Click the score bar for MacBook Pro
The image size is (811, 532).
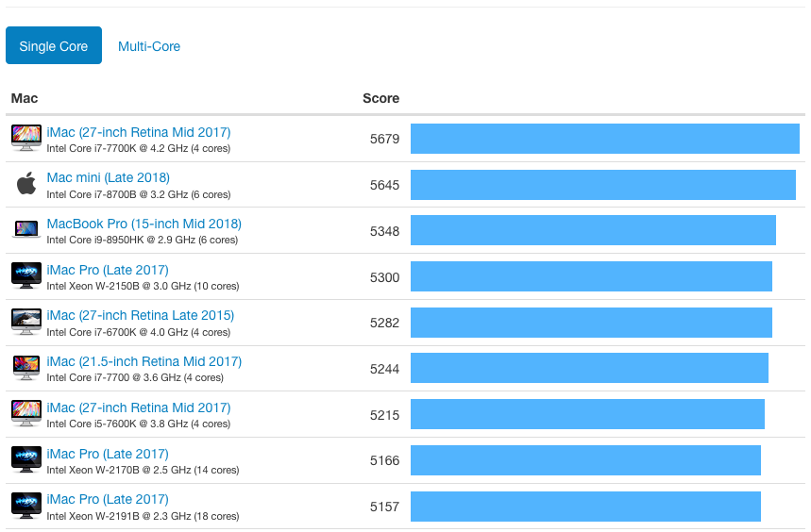click(593, 230)
